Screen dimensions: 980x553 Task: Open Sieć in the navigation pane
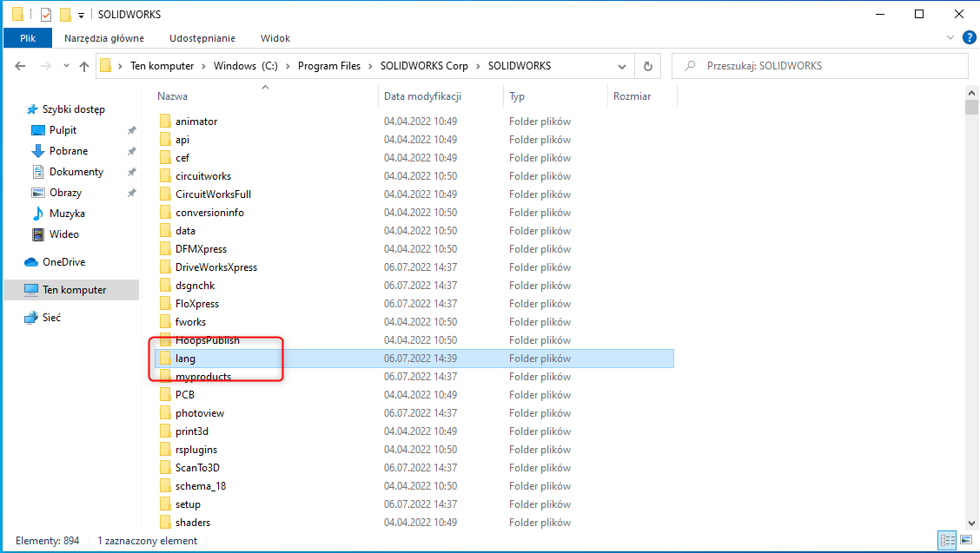(x=51, y=318)
